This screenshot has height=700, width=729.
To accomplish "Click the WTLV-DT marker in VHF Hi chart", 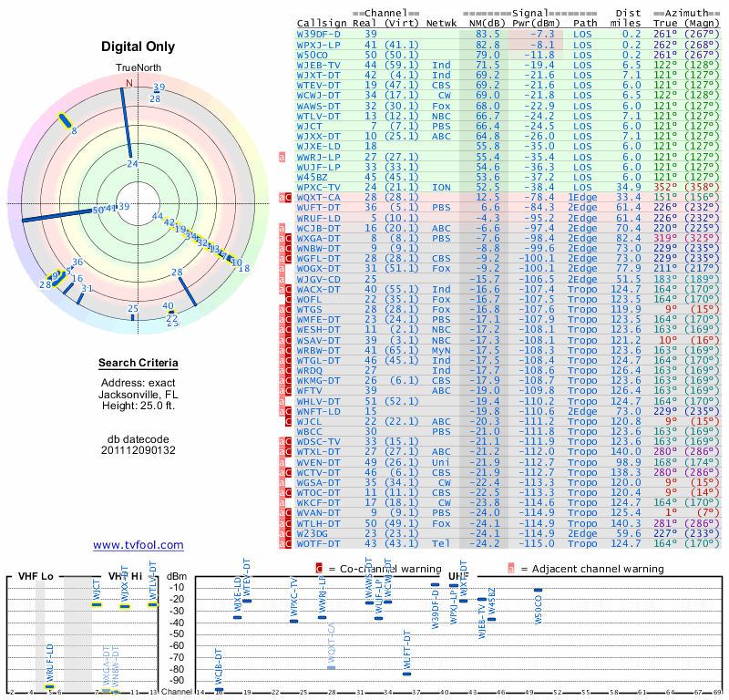I will (153, 605).
